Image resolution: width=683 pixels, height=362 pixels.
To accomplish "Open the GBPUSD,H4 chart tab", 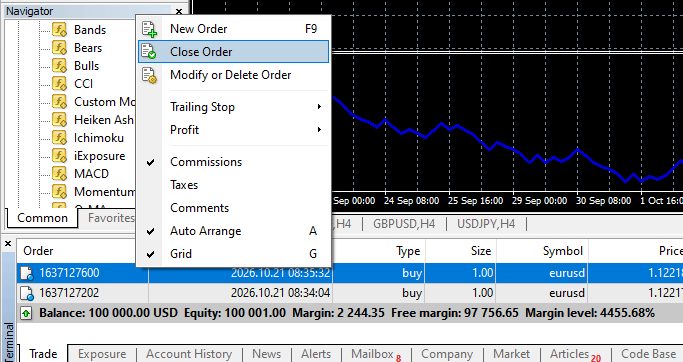I will tap(404, 224).
